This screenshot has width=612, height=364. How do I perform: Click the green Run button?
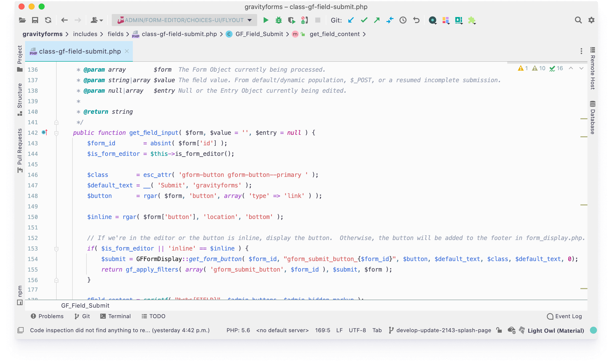click(x=266, y=20)
